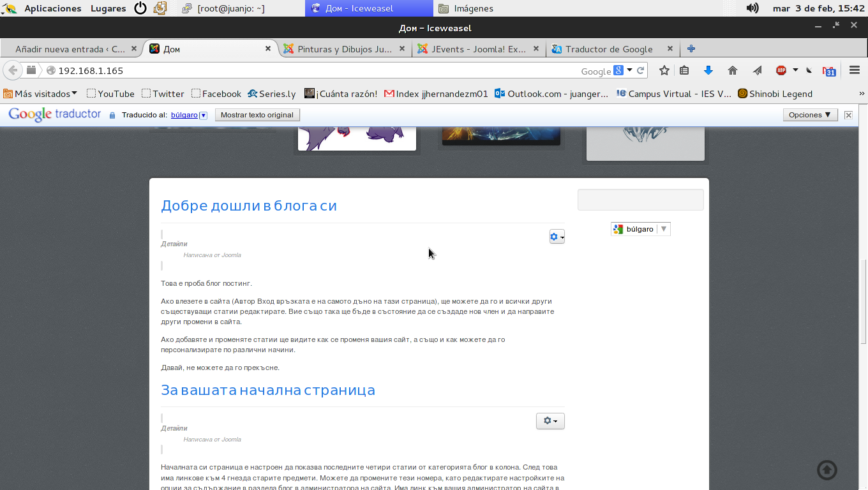This screenshot has height=490, width=868.
Task: Click the Adblock Plus ABP icon
Action: [x=781, y=71]
